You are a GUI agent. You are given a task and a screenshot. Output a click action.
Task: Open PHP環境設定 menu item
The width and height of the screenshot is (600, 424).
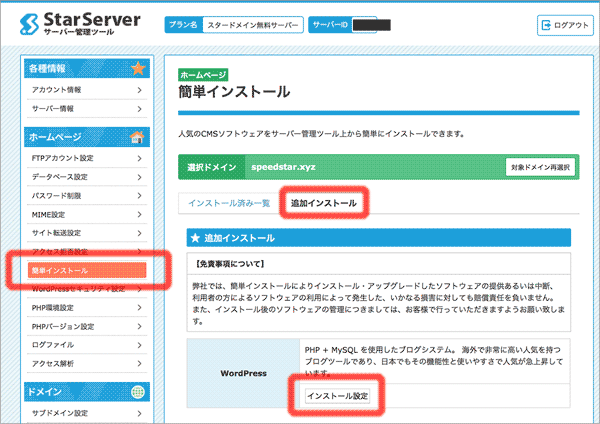pyautogui.click(x=87, y=308)
